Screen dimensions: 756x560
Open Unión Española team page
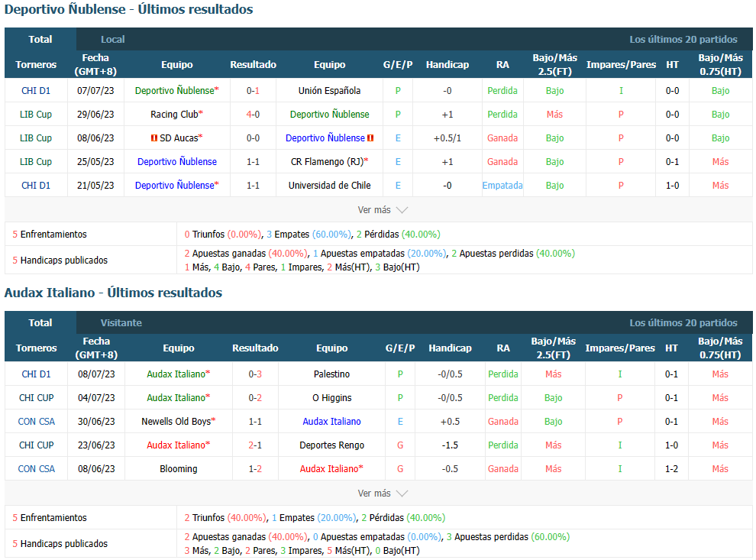tap(329, 91)
